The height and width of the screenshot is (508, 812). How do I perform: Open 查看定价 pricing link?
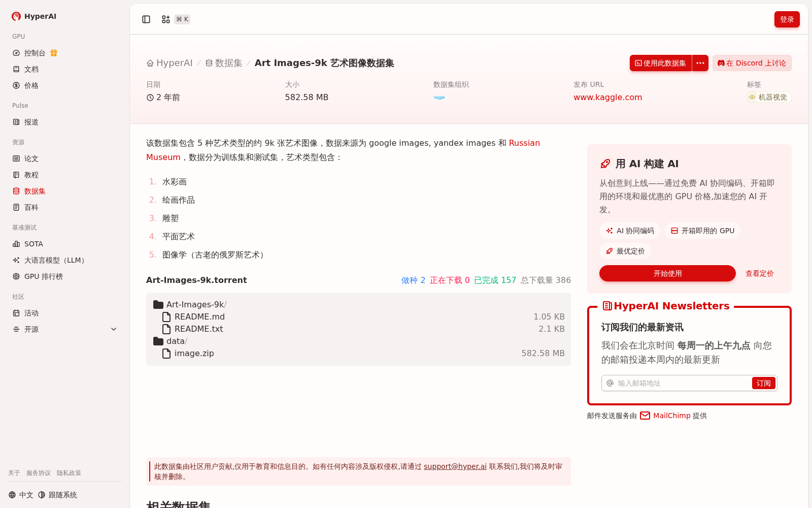pyautogui.click(x=759, y=273)
